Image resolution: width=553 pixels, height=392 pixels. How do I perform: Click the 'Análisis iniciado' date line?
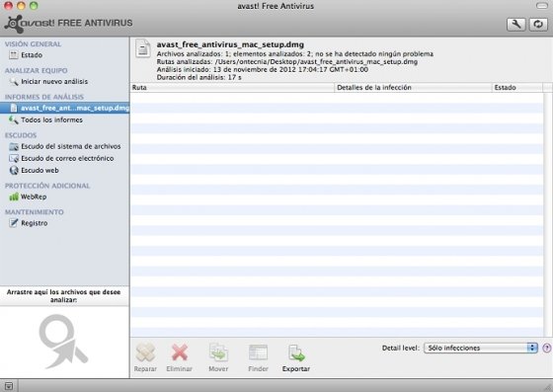263,69
